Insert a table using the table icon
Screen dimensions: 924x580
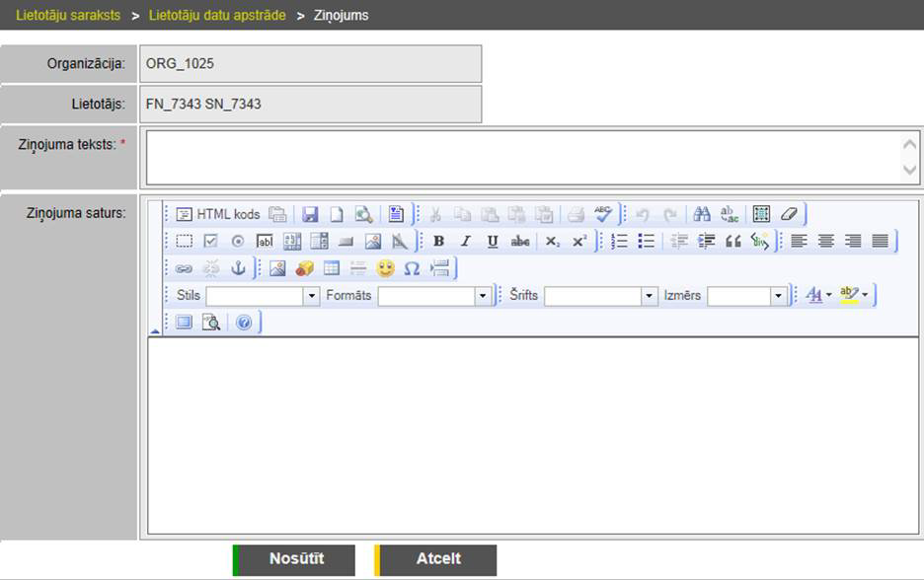332,268
